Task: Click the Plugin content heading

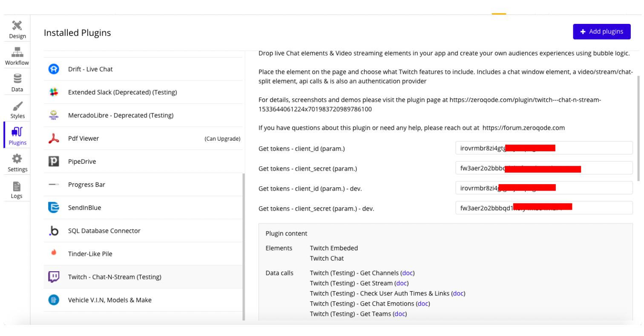Action: pyautogui.click(x=286, y=234)
